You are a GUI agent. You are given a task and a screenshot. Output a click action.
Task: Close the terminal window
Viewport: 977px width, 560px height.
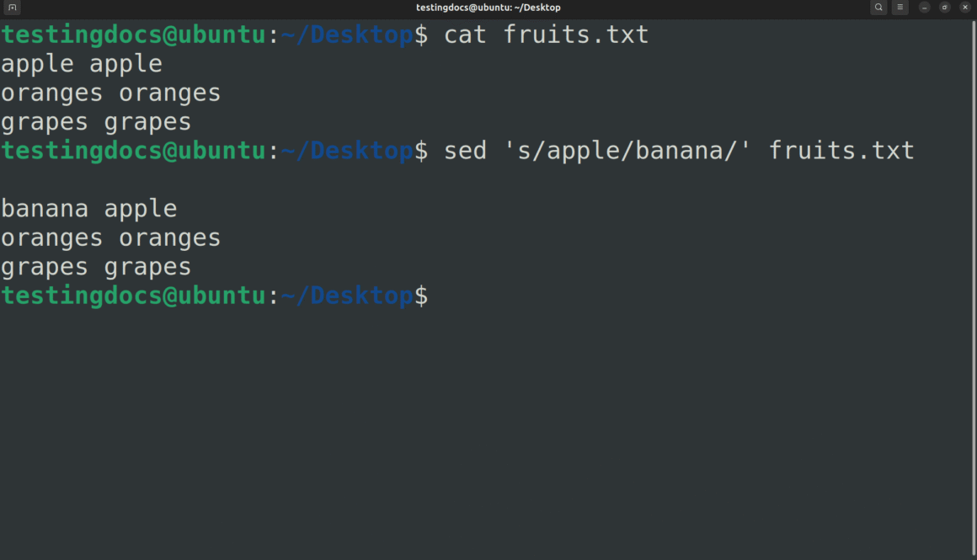(x=965, y=8)
